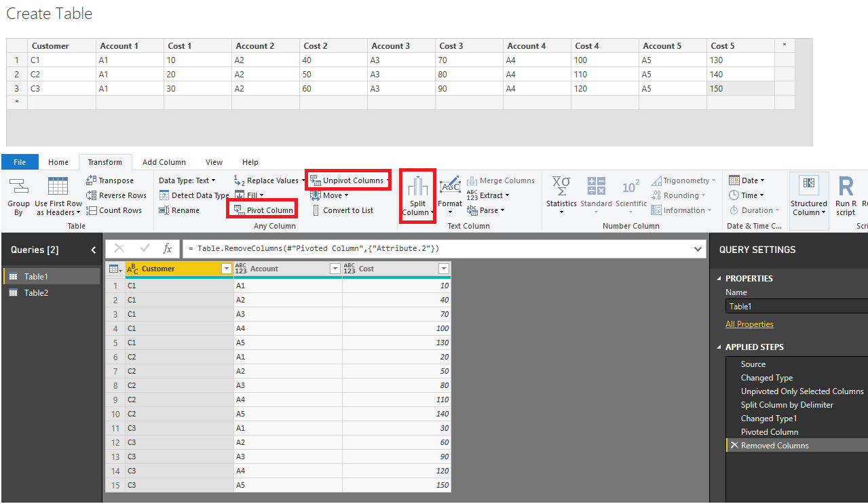This screenshot has width=868, height=504.
Task: Click Use First Row as Headers icon
Action: point(58,187)
